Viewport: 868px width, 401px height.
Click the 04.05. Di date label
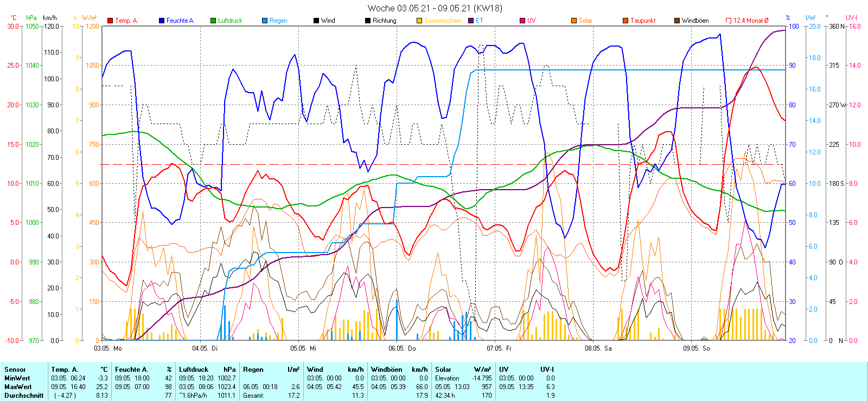pyautogui.click(x=205, y=348)
